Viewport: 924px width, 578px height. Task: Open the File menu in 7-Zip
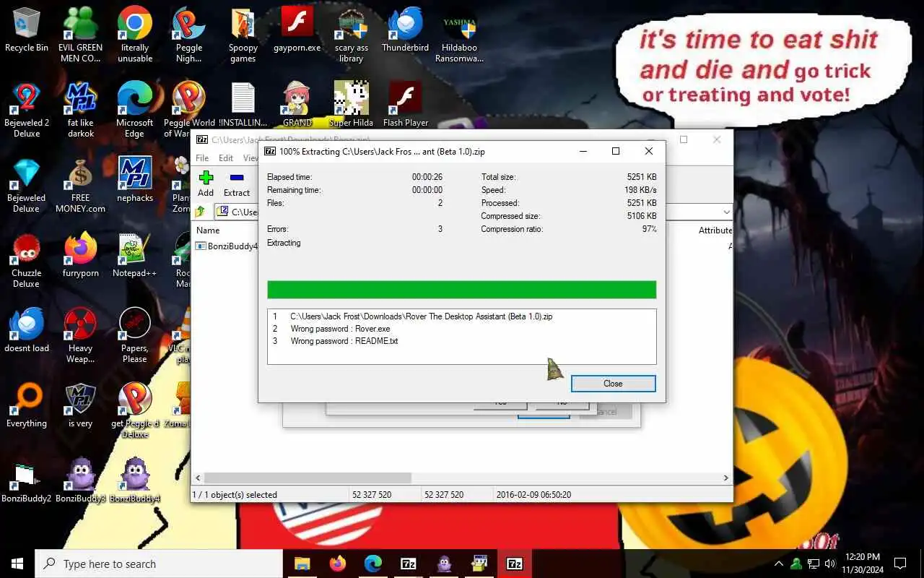[x=202, y=158]
